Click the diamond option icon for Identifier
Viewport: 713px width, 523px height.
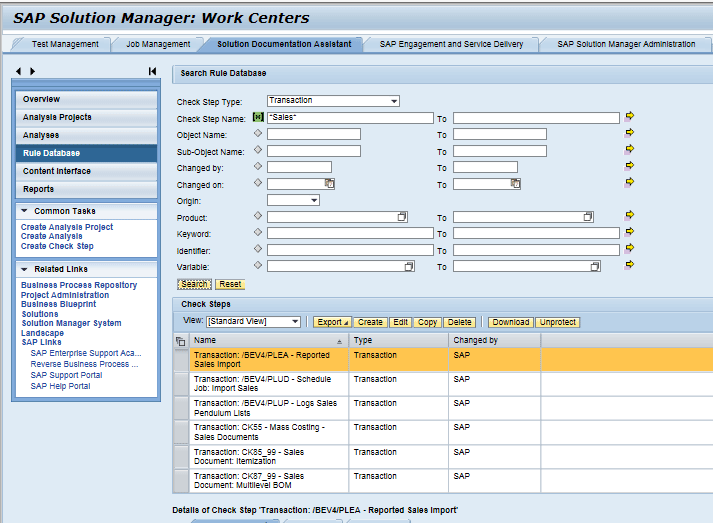(258, 248)
